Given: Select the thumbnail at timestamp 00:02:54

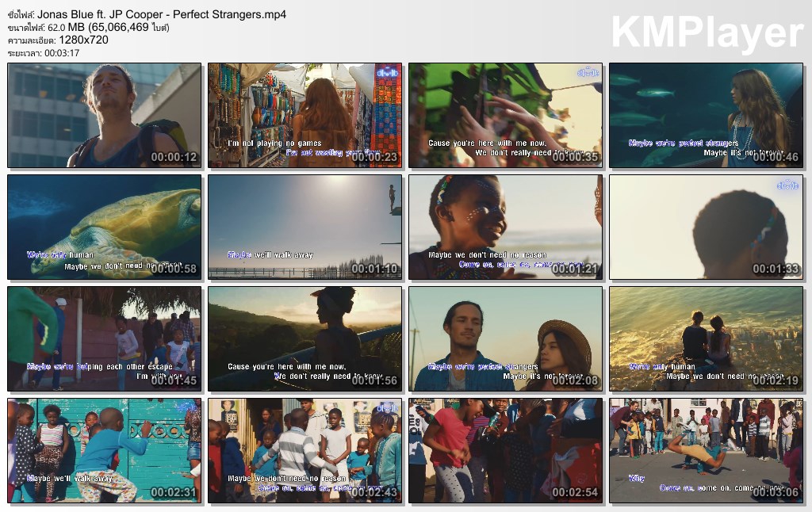Looking at the screenshot, I should pos(505,450).
